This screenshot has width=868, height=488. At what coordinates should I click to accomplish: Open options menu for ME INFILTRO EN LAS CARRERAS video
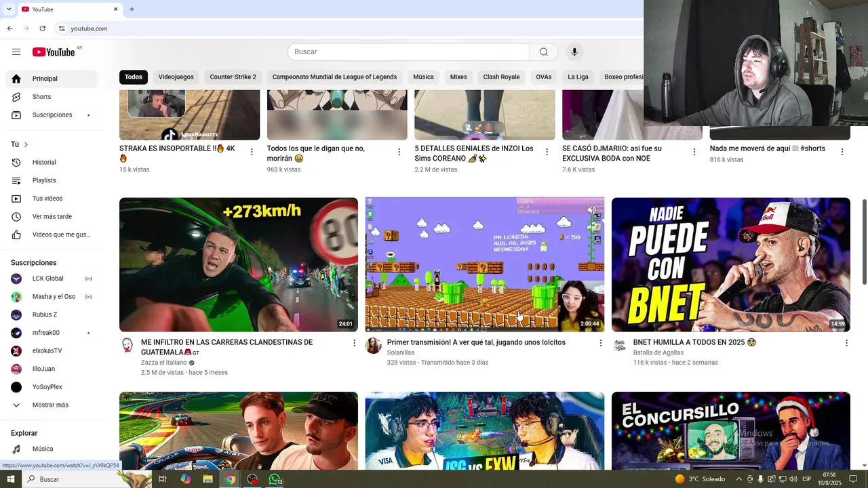[354, 343]
